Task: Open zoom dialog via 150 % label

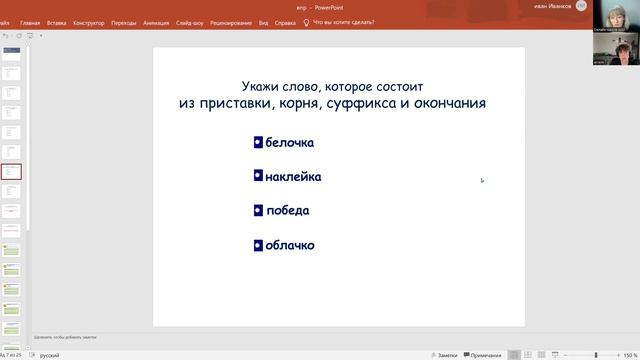Action: 631,356
